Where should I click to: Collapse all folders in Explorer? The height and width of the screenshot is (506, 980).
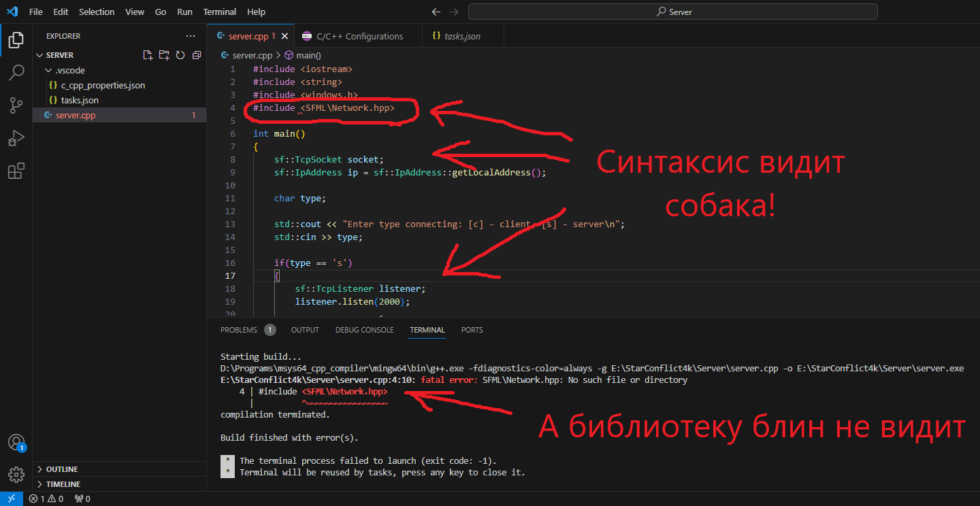pyautogui.click(x=197, y=55)
